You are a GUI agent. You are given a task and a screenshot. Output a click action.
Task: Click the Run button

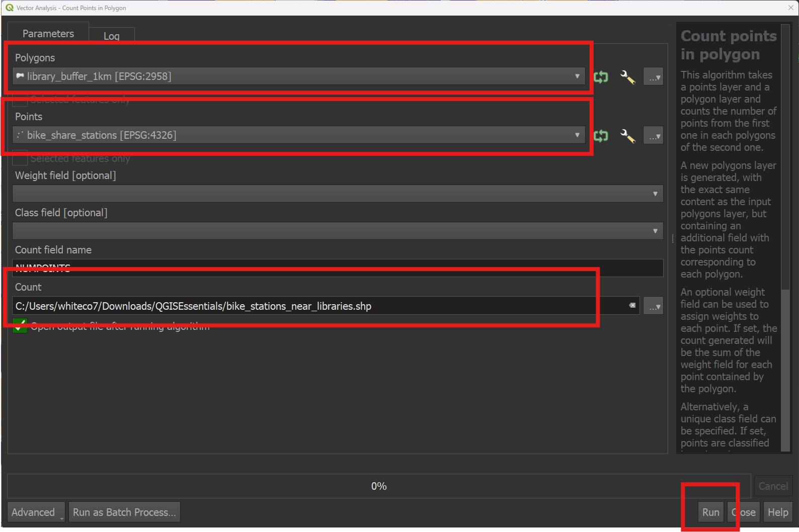[x=710, y=512]
